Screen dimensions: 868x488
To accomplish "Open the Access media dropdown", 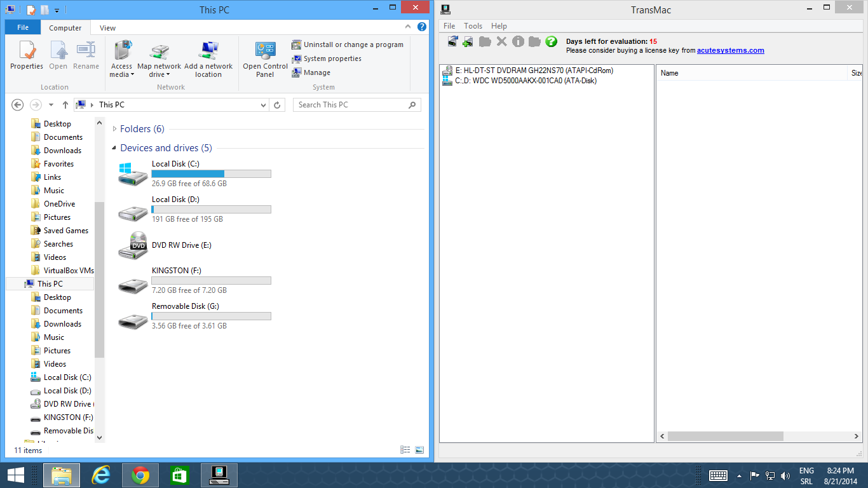I will 121,59.
